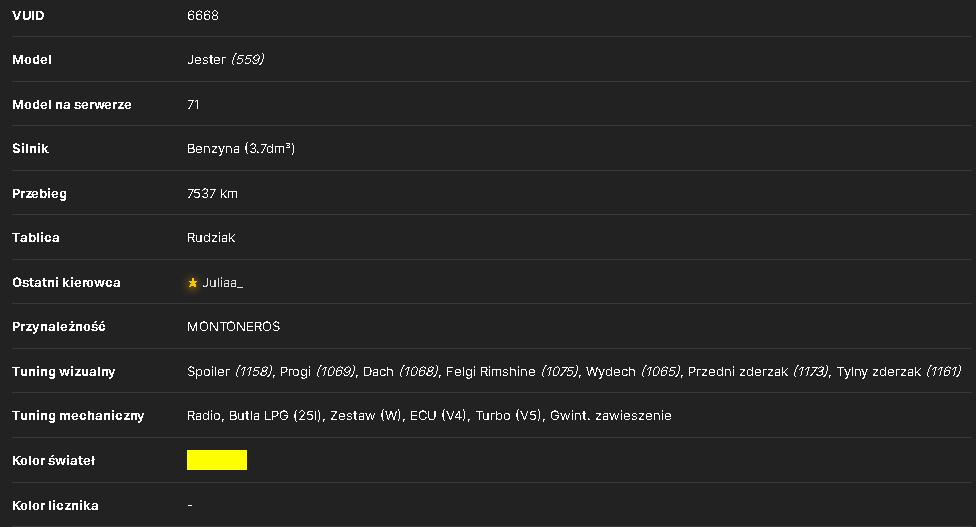Select the ECU (V4) tuning item

pyautogui.click(x=438, y=416)
